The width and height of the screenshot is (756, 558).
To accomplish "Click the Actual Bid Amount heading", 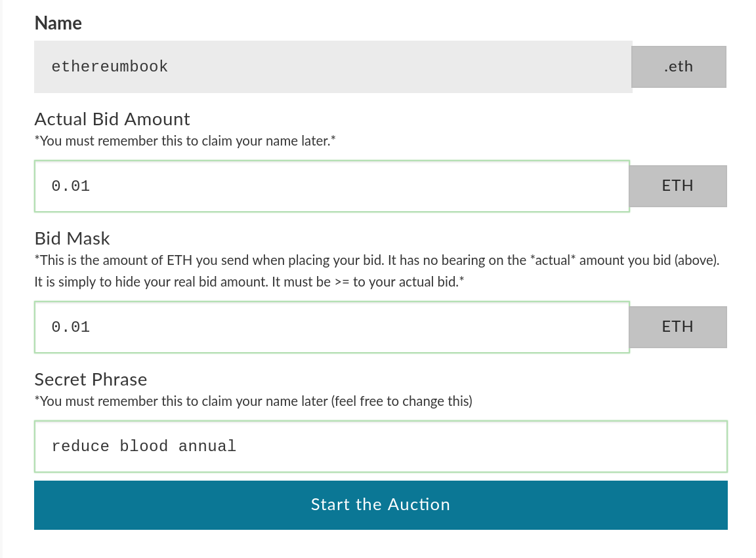I will (x=112, y=119).
